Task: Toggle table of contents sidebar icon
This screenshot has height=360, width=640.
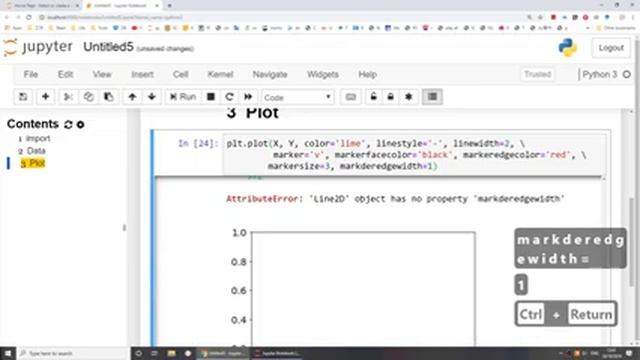Action: coord(432,97)
